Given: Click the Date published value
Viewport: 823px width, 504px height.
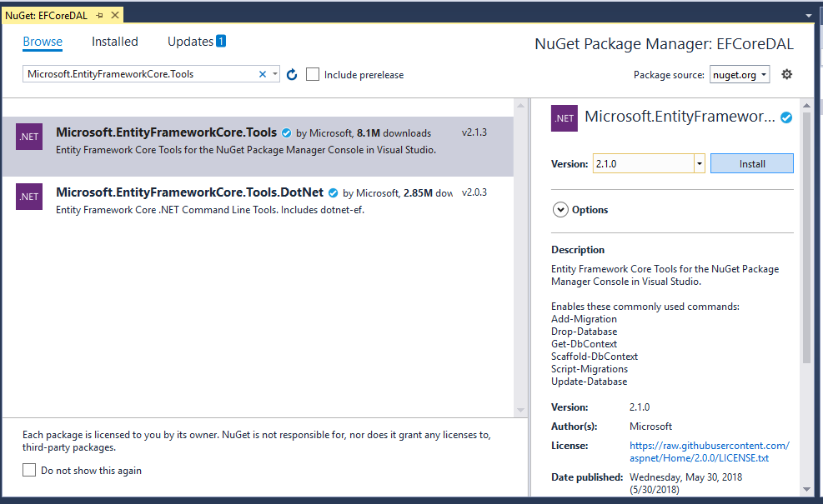Looking at the screenshot, I should (685, 483).
